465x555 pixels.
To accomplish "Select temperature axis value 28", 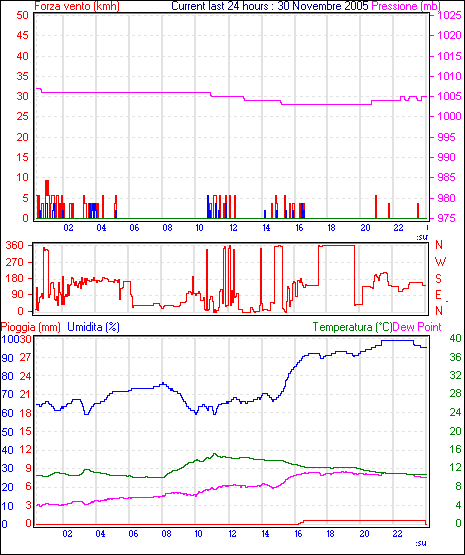I will click(455, 394).
